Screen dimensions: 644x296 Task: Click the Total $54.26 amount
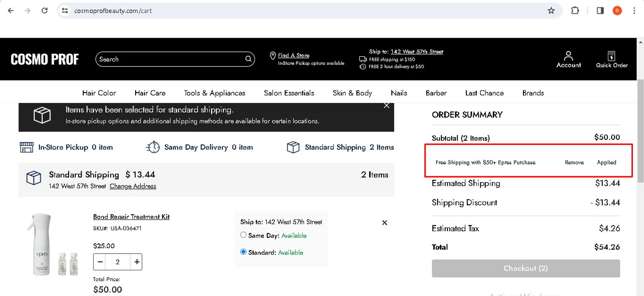pyautogui.click(x=607, y=247)
